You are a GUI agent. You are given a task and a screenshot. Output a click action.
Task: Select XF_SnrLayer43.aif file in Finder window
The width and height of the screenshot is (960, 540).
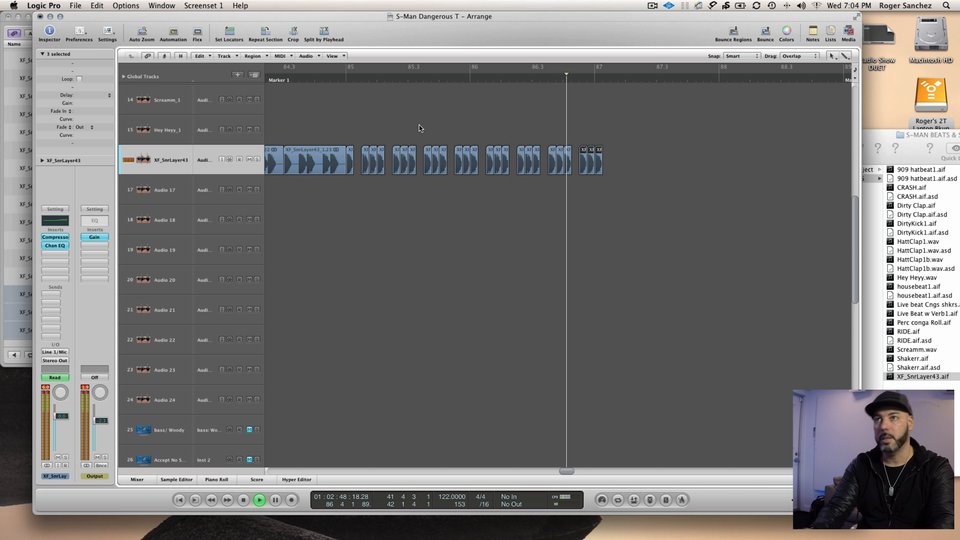(923, 377)
